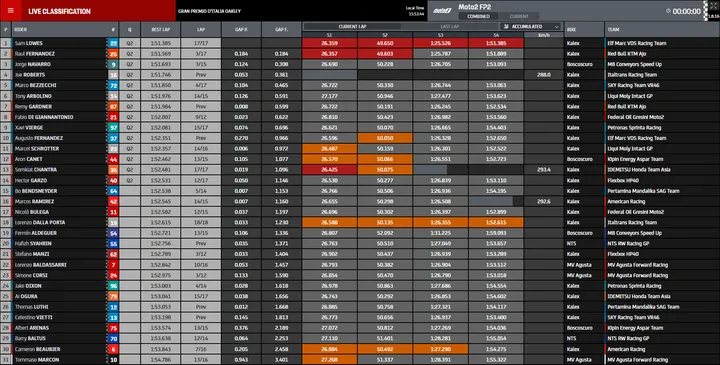
Task: Click Marcos Ramirez 292.6 speed value
Action: tap(544, 202)
